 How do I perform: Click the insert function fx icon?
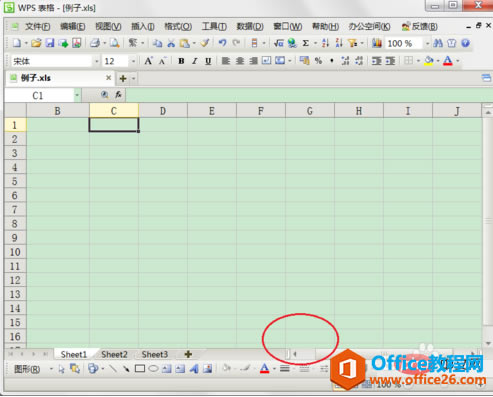pos(118,95)
